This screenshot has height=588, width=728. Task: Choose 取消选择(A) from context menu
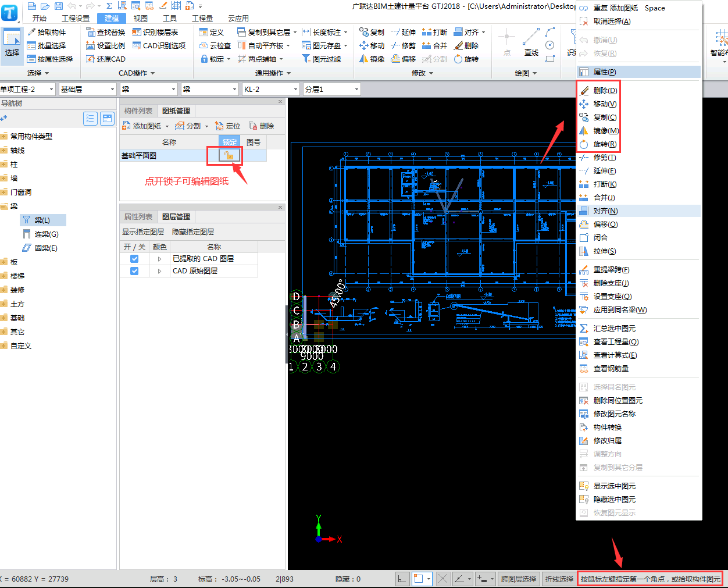click(x=639, y=22)
